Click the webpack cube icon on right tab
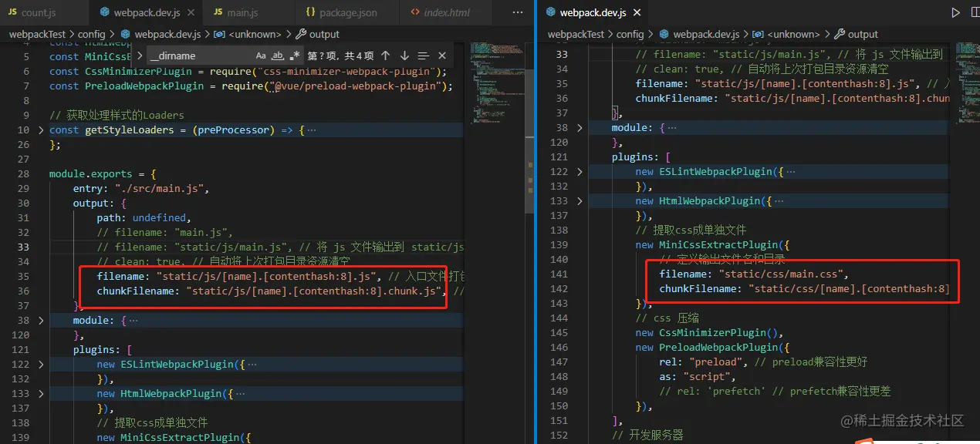 [x=551, y=12]
